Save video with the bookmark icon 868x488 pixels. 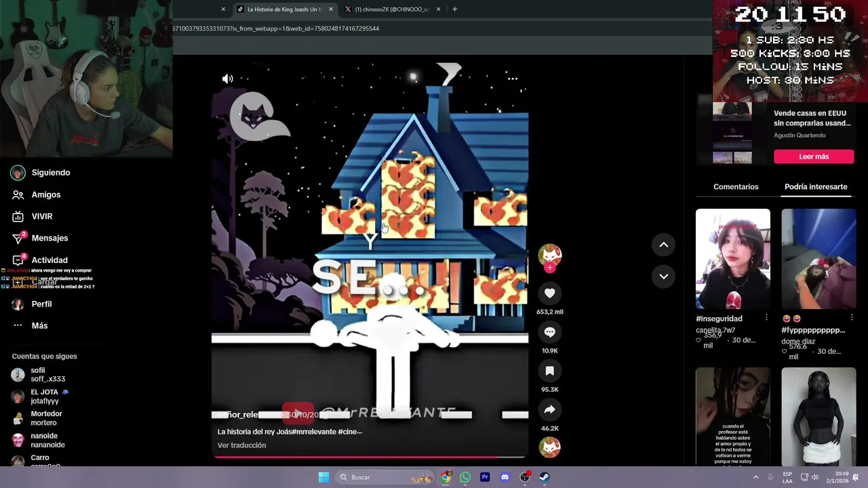click(x=550, y=371)
